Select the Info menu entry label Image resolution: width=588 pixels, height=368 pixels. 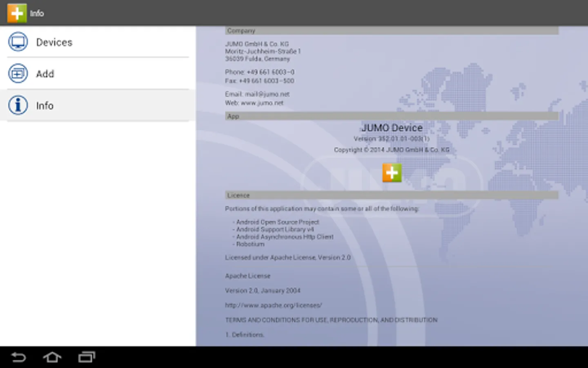[x=45, y=105]
